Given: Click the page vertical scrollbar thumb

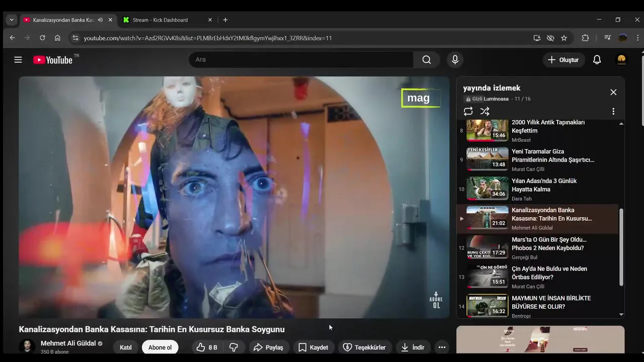Looking at the screenshot, I should click(641, 89).
